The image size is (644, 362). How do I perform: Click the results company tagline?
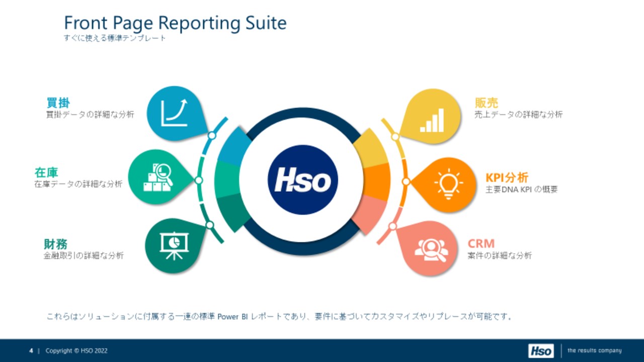pos(594,350)
